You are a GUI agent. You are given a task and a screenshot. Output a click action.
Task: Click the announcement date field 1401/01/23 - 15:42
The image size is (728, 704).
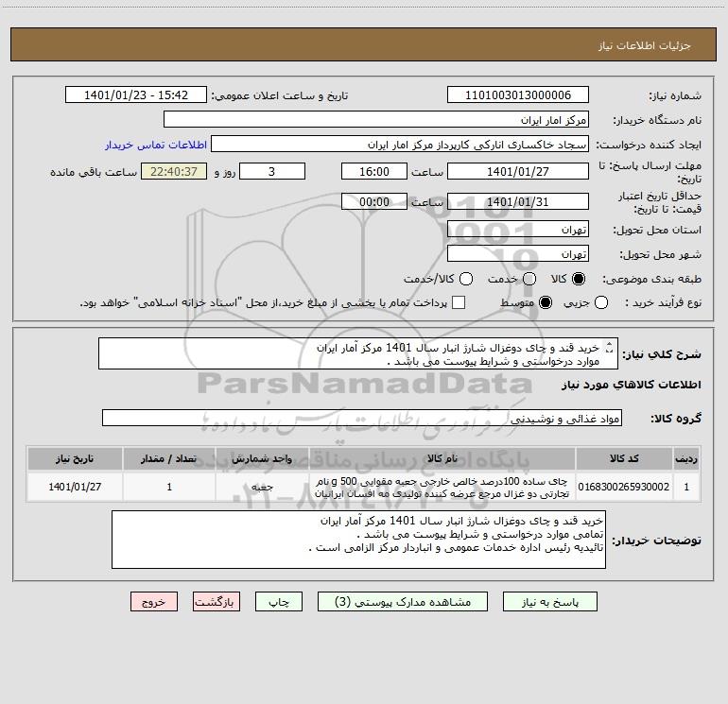(x=136, y=95)
